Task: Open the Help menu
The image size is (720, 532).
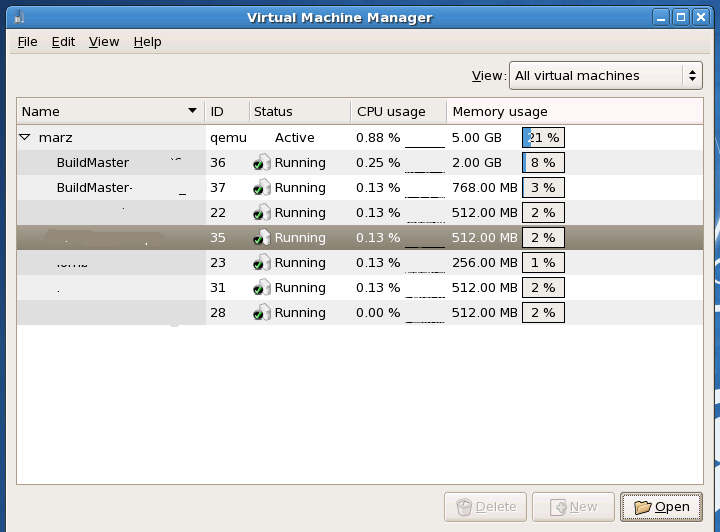Action: [x=147, y=42]
